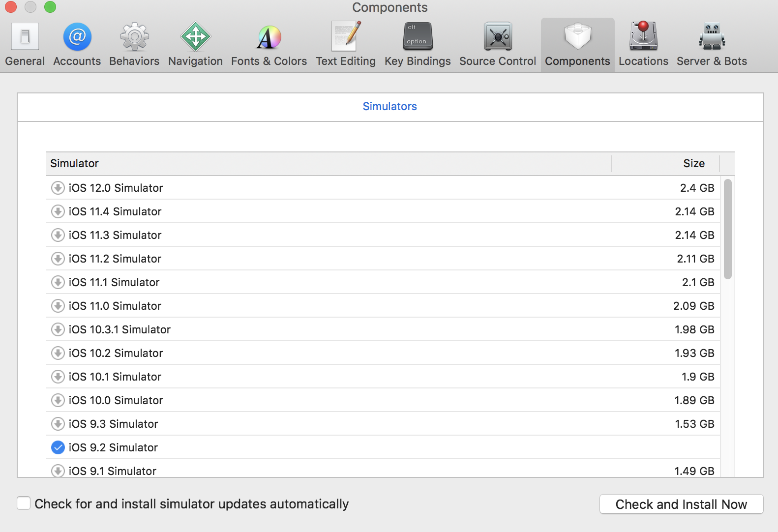Screen dimensions: 778x532
Task: Download the iOS 11.0 Simulator
Action: coord(58,306)
